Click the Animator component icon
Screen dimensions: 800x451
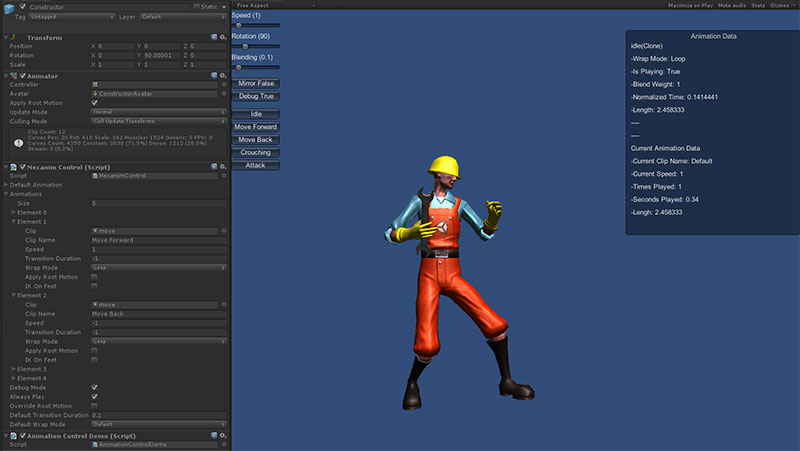(14, 76)
